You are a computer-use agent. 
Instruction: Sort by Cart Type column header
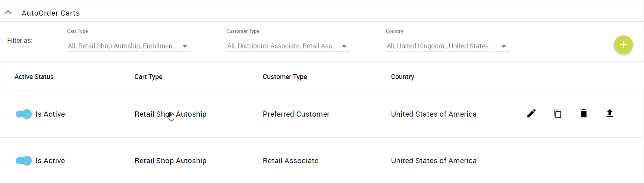click(x=148, y=77)
